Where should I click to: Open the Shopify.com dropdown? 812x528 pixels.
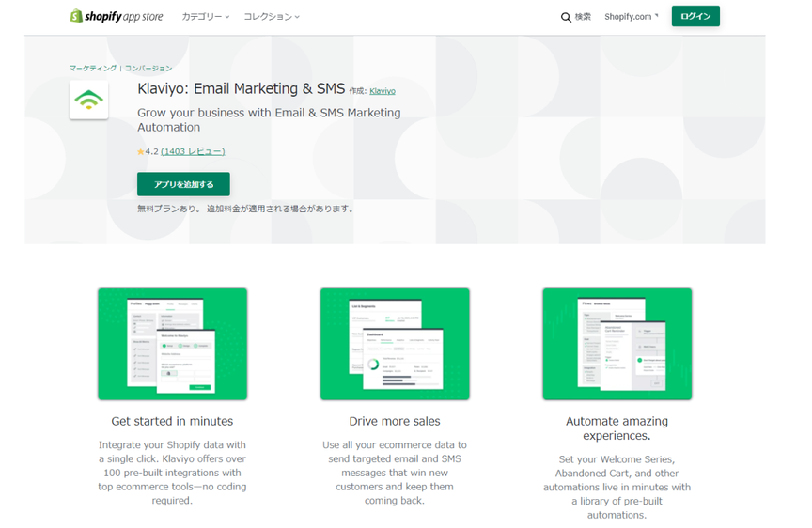coord(632,17)
